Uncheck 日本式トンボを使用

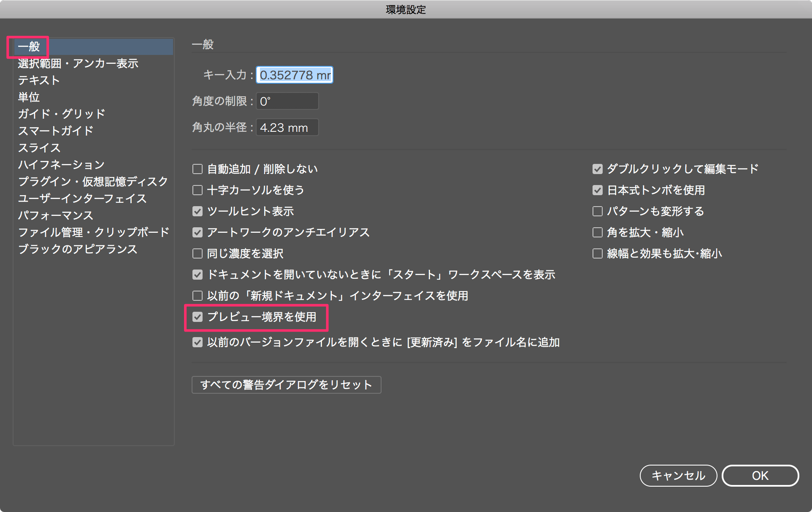[598, 190]
